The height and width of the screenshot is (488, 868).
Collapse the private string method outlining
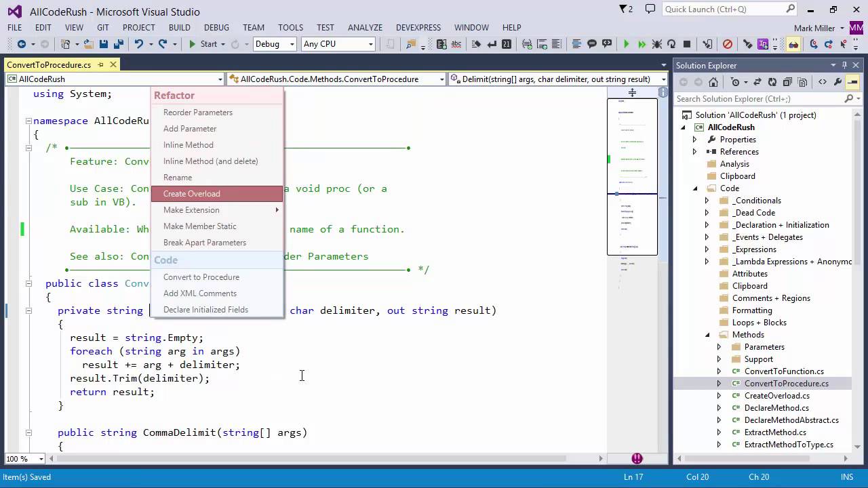click(x=28, y=310)
